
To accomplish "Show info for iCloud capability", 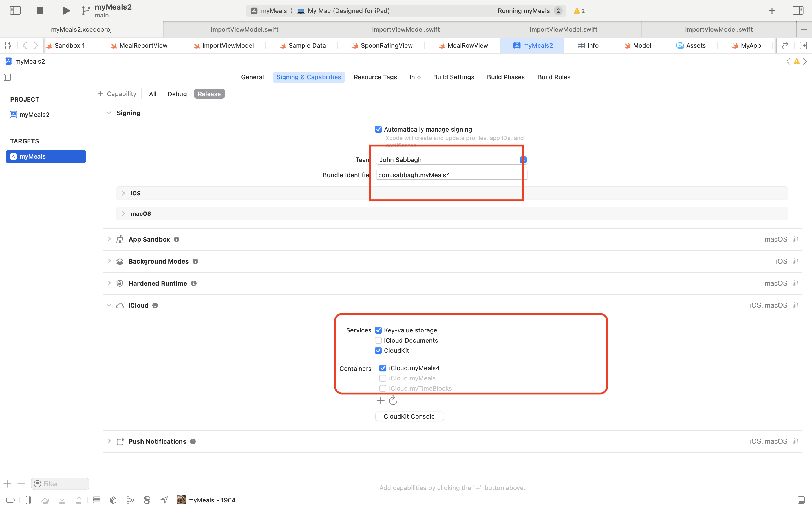I will coord(155,305).
